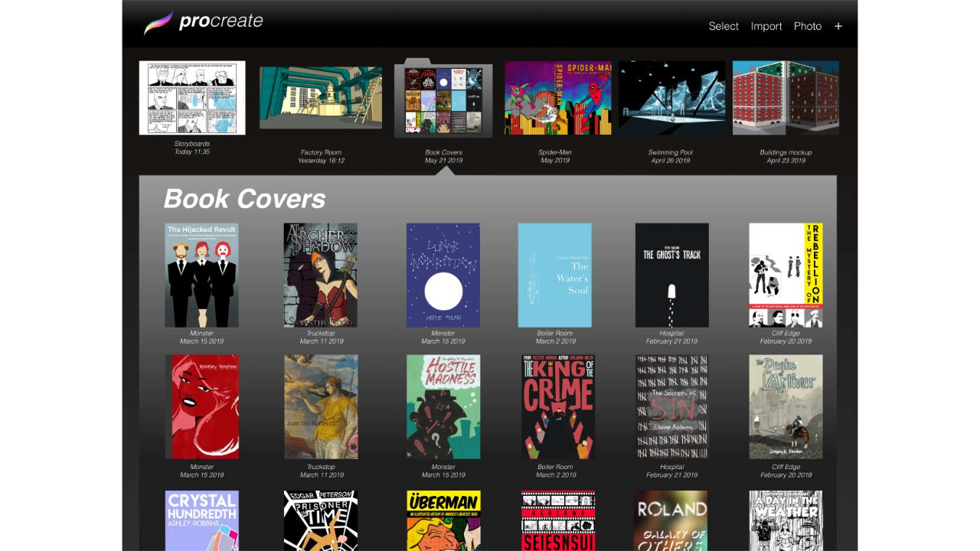The width and height of the screenshot is (980, 551).
Task: Click the Book Covers stack heading
Action: 244,199
